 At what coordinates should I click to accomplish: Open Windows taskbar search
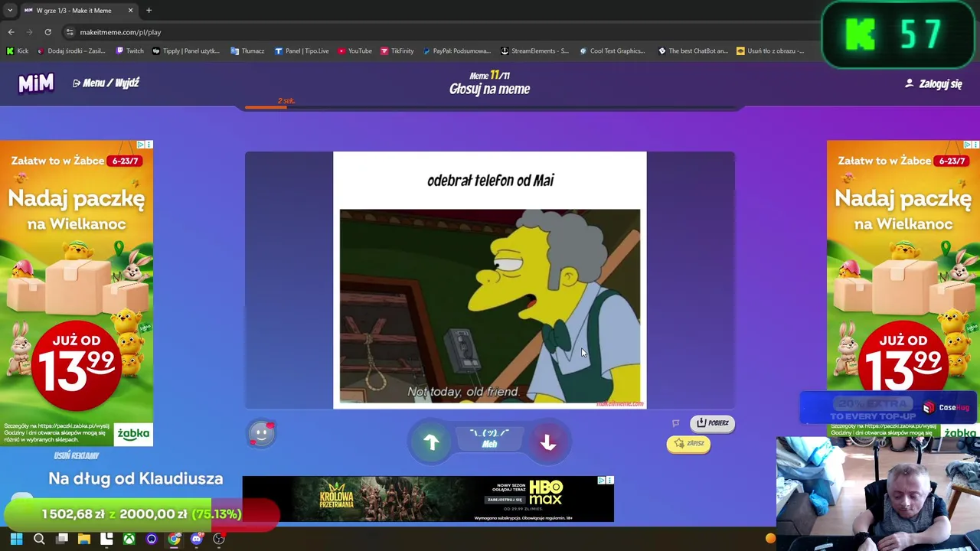(39, 539)
